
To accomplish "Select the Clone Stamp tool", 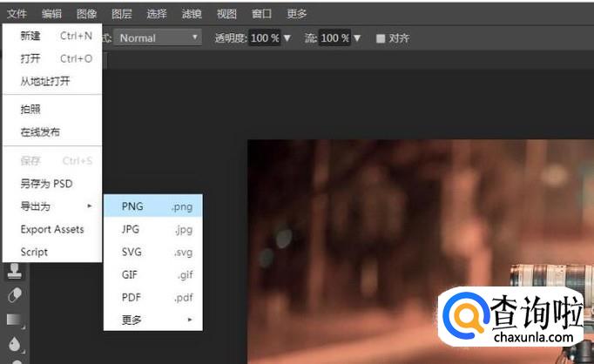I will coord(15,273).
